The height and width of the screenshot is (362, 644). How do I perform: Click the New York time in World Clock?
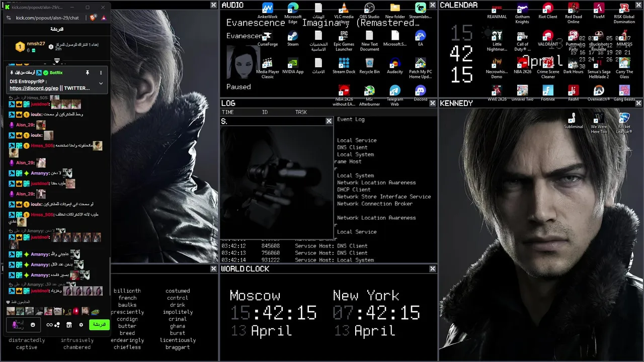tap(376, 313)
